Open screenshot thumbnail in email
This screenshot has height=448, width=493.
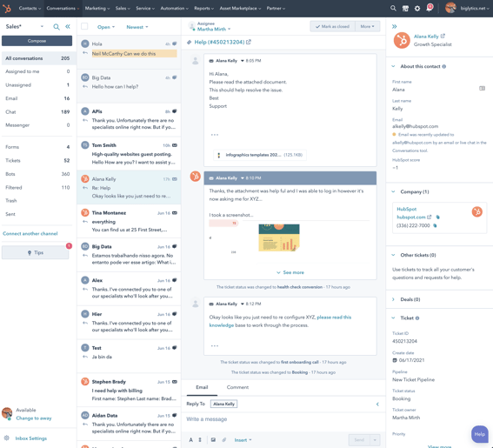pos(279,237)
